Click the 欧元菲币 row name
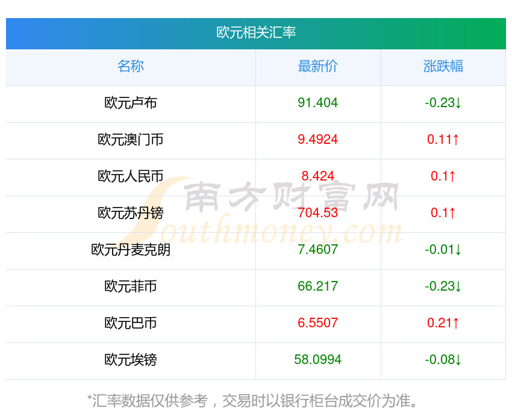 click(131, 286)
